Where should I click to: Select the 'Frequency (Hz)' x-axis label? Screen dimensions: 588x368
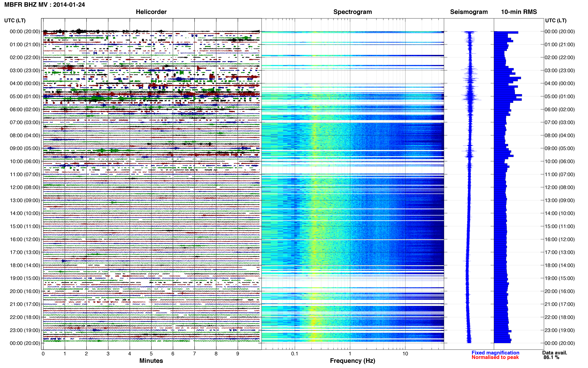(x=352, y=361)
